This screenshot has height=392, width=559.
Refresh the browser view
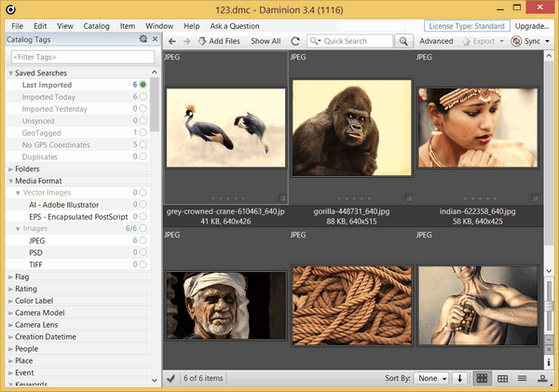pos(295,41)
